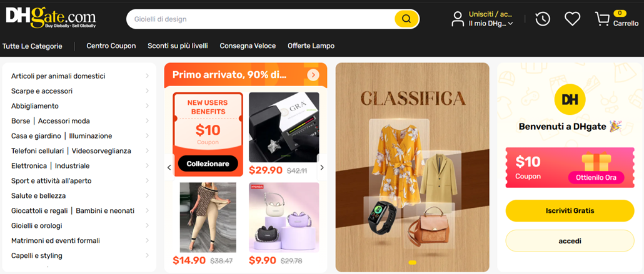Click the Ottienilo Ora coupon button
This screenshot has width=644, height=274.
click(x=596, y=178)
